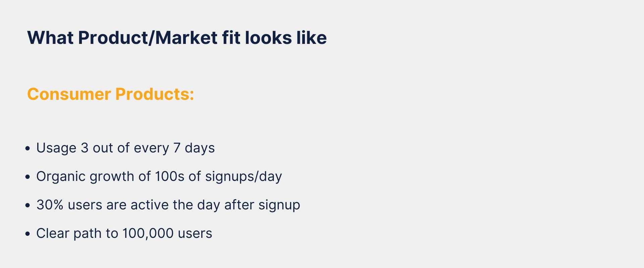Click the words "7 days" in the first bullet
Screen dimensions: 644x268
[x=194, y=148]
